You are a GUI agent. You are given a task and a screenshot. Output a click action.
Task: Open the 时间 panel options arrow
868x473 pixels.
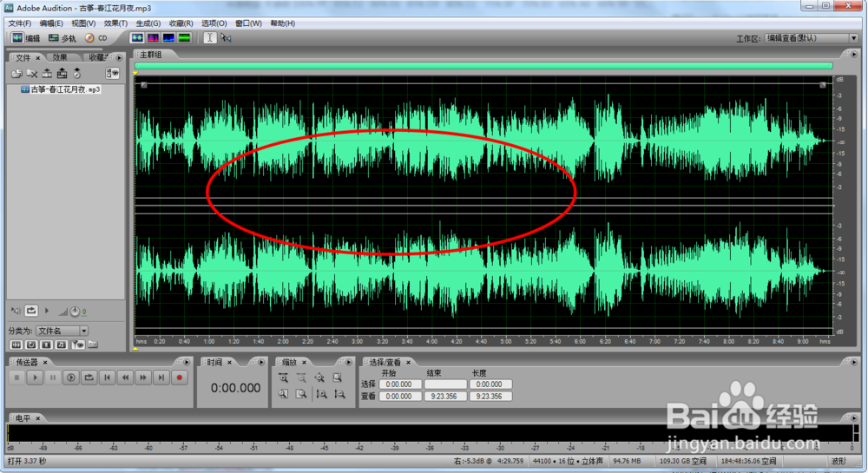pyautogui.click(x=261, y=363)
